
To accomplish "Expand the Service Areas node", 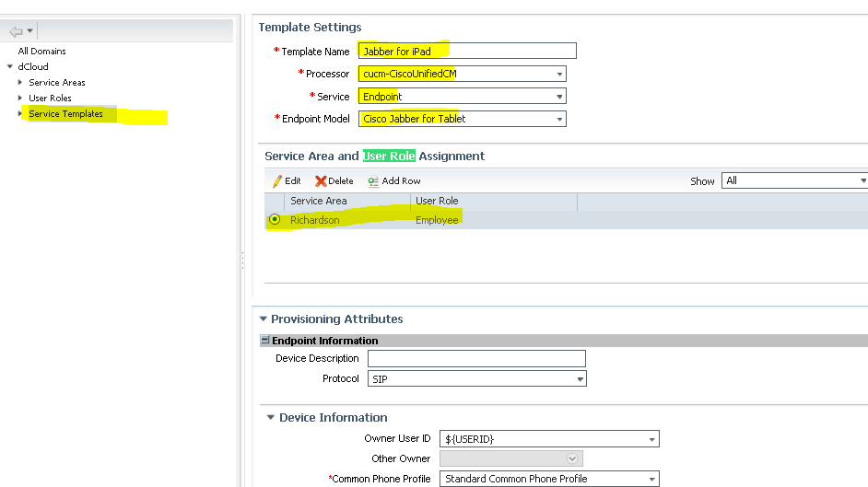I will [x=20, y=82].
